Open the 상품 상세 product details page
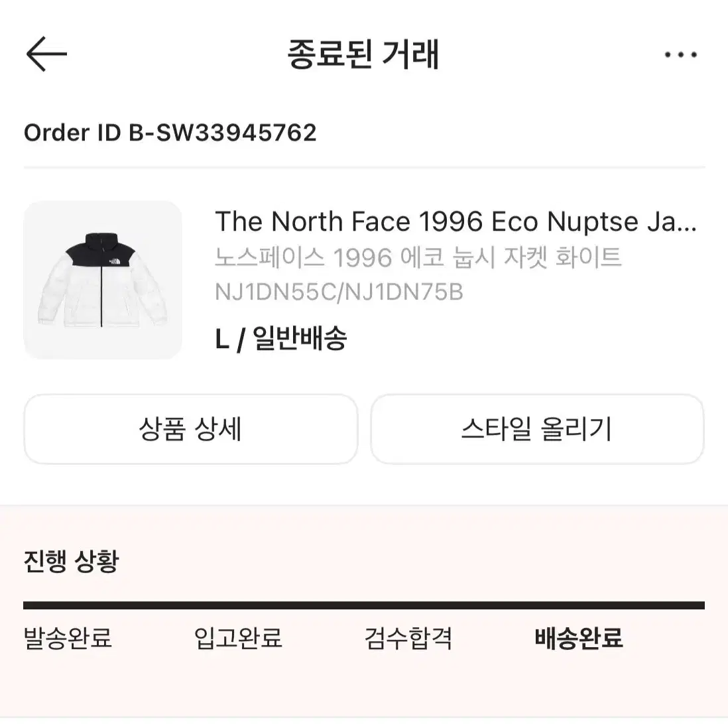Viewport: 728px width, 728px height. tap(190, 430)
